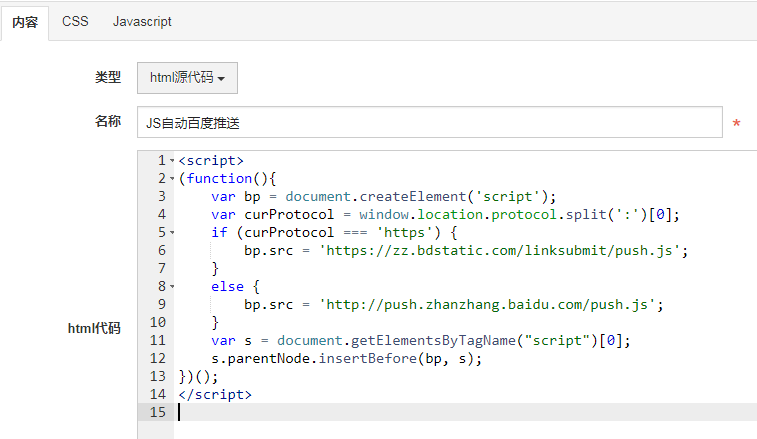Click the 名称 input field with JS自动百度推送
Viewport: 757px width, 439px height.
[x=430, y=122]
